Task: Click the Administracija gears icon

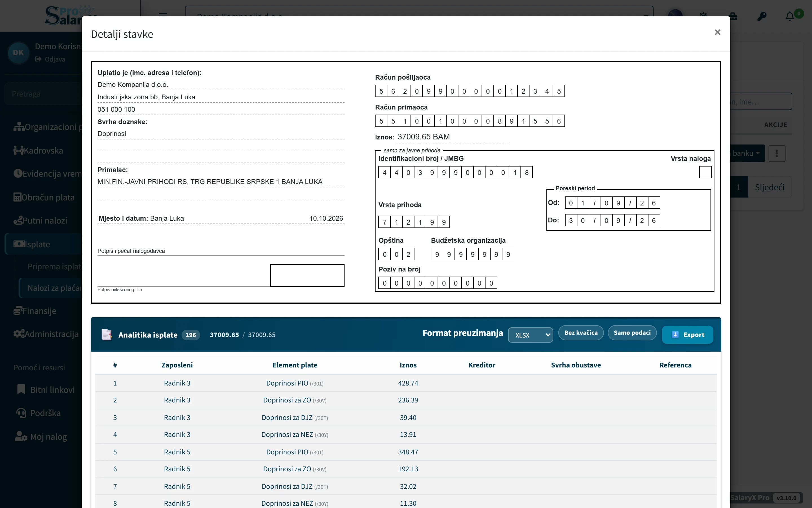Action: [19, 334]
